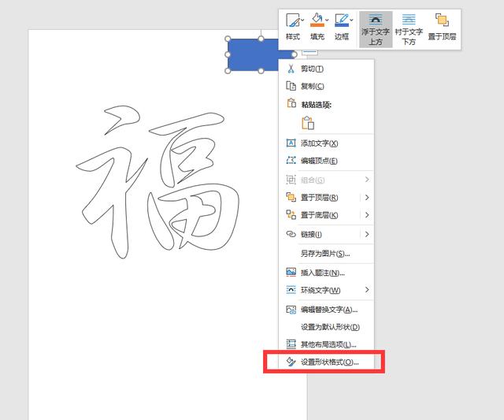
Task: Click the layout options menu icon
Action: coord(291,344)
